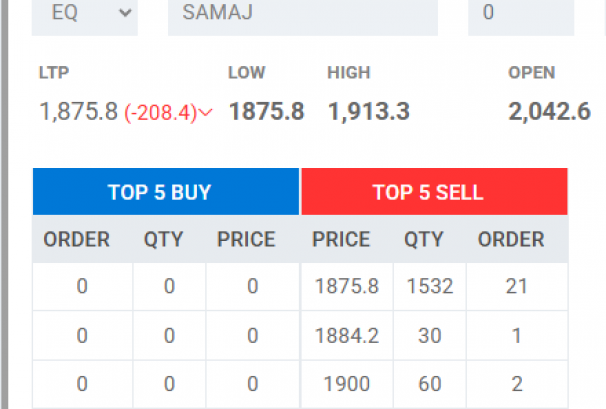Select the 1875.8 sell price cell
Screen dimensions: 606x409
click(347, 287)
